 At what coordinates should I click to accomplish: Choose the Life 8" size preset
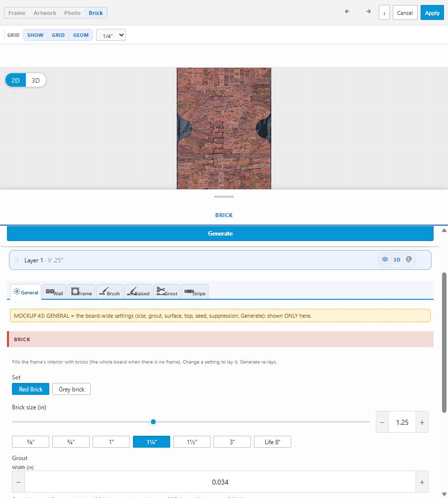pyautogui.click(x=272, y=442)
